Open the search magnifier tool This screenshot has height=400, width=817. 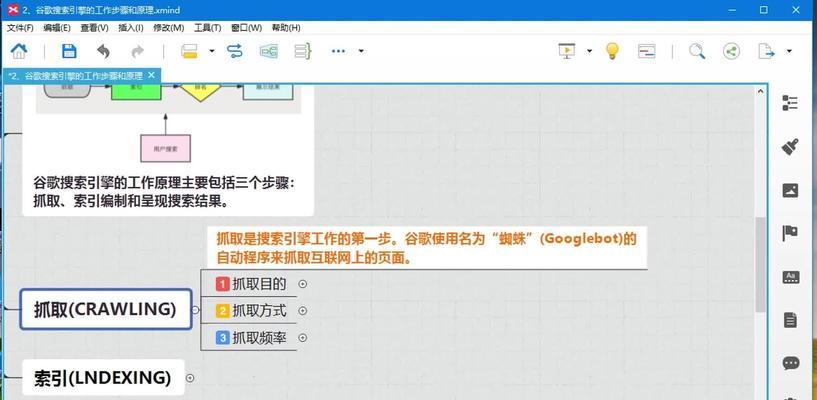pyautogui.click(x=697, y=51)
